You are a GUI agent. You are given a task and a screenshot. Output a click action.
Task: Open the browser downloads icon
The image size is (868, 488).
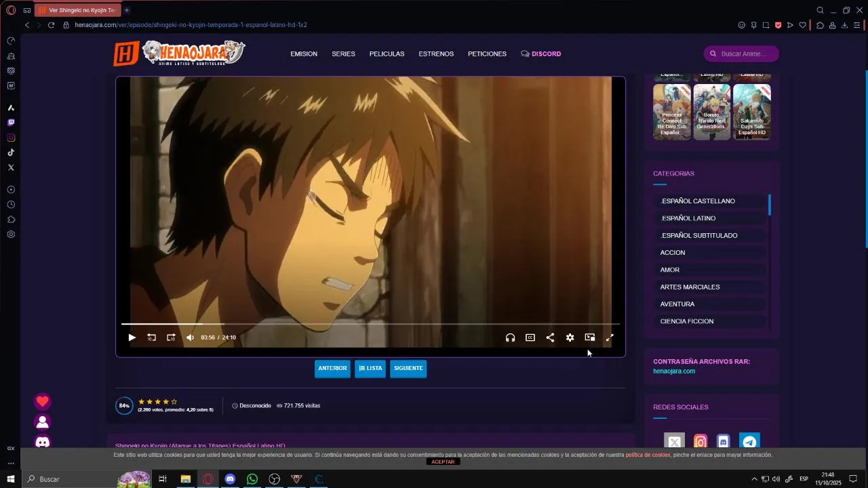point(844,25)
